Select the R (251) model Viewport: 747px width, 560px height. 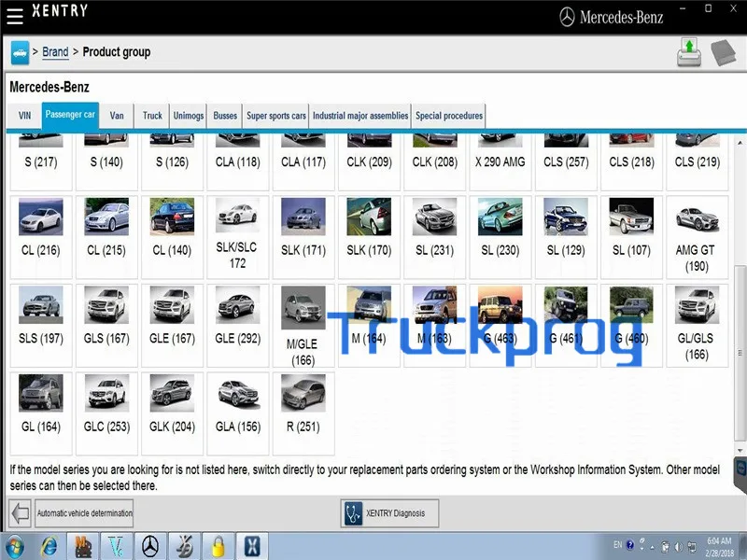pos(303,413)
